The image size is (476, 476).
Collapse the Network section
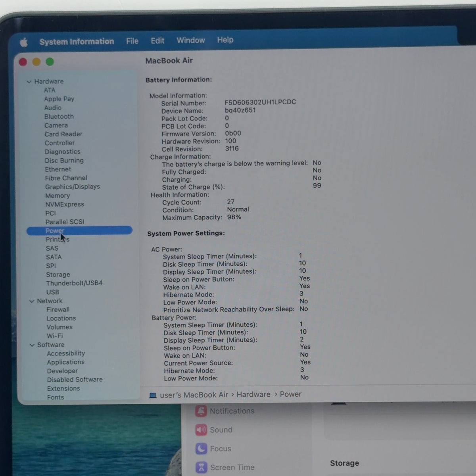point(32,301)
